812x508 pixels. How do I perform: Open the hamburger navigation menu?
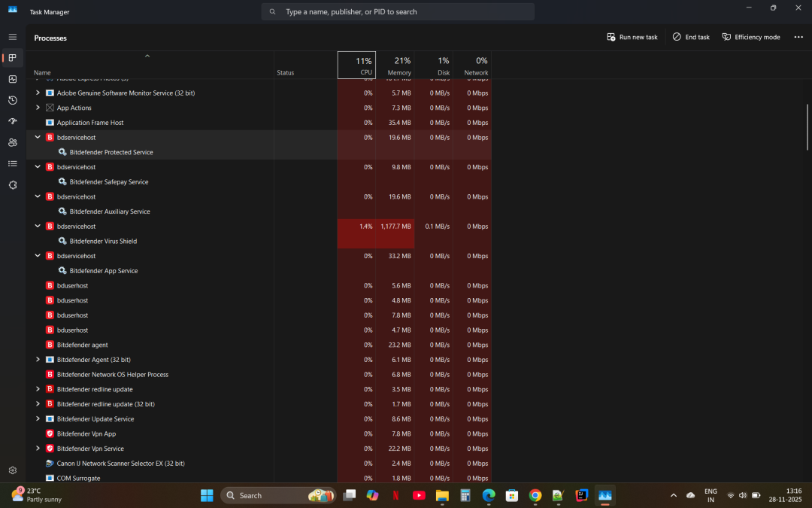[x=13, y=37]
